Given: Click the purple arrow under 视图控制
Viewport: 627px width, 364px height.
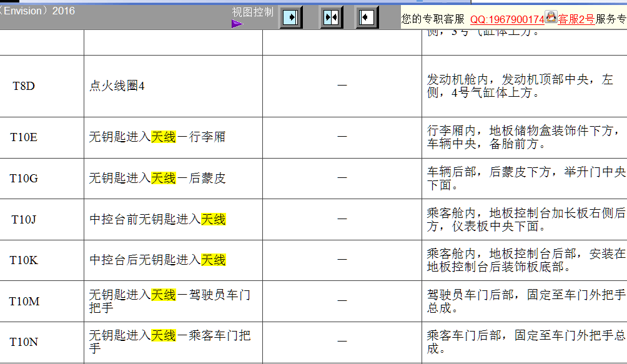Looking at the screenshot, I should tap(237, 24).
